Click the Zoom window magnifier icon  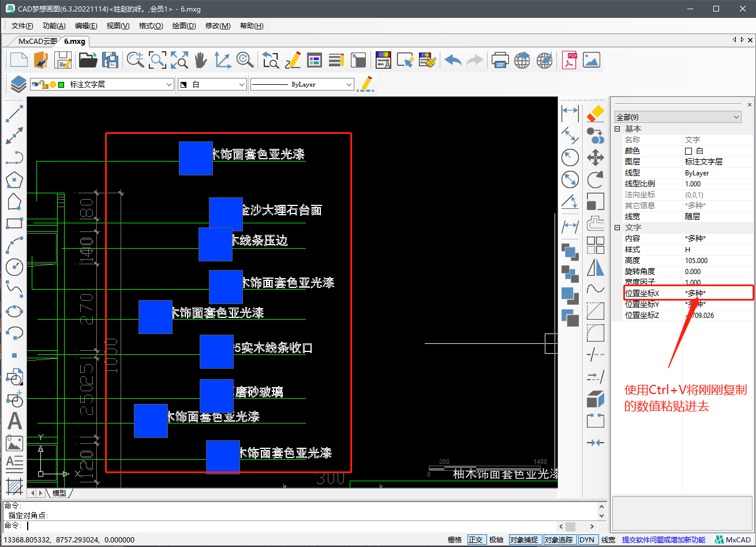pyautogui.click(x=157, y=60)
